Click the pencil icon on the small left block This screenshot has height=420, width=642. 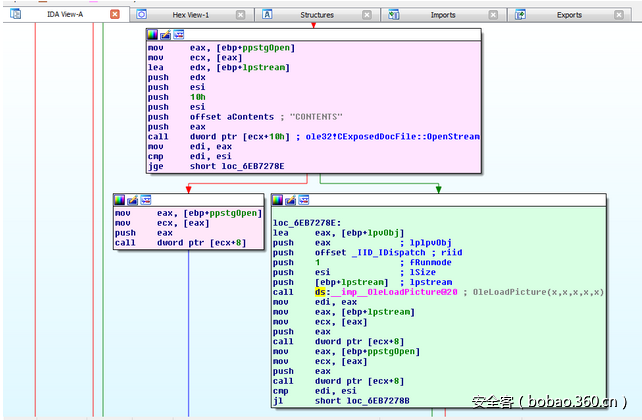pos(132,201)
